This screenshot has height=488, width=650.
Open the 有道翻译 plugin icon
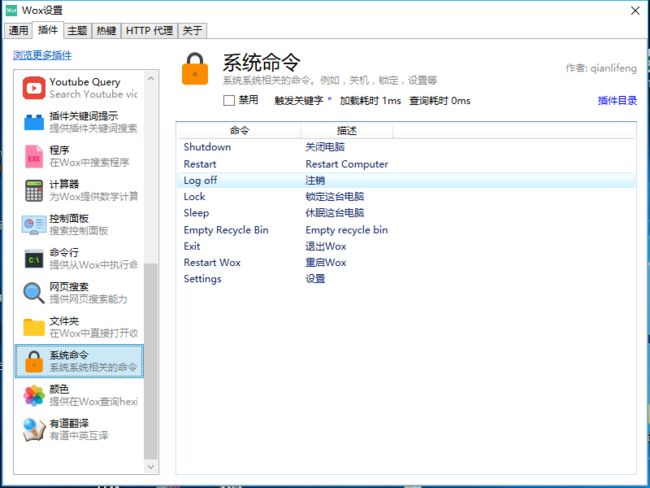point(34,430)
